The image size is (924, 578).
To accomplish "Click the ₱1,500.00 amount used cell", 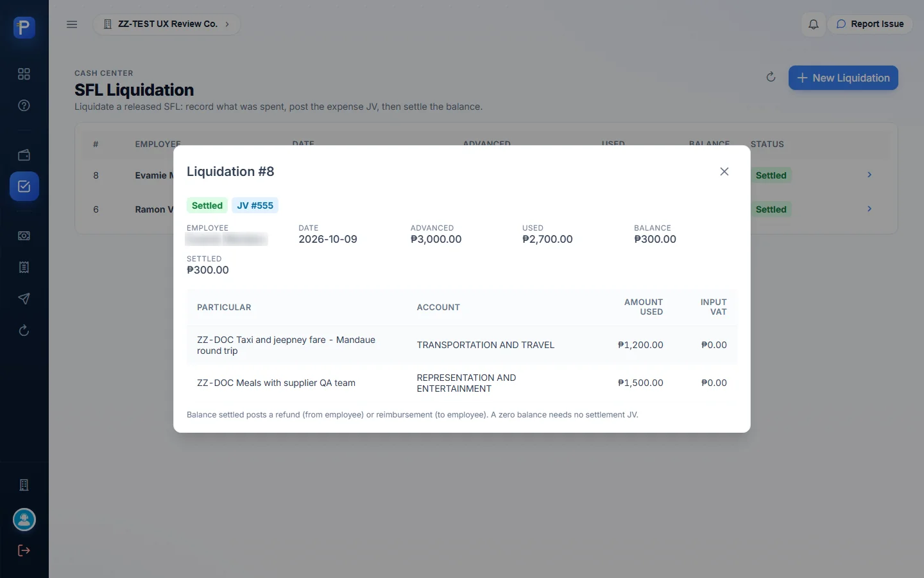I will click(640, 383).
